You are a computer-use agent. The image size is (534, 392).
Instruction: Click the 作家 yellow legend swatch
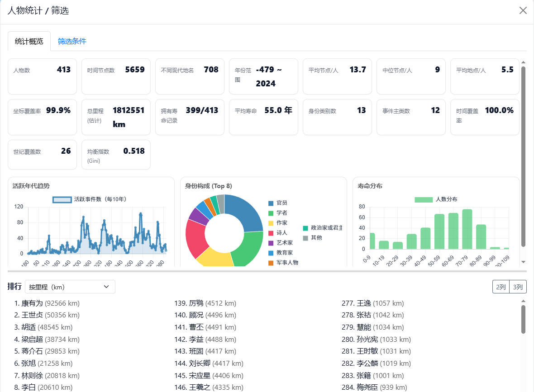pyautogui.click(x=271, y=223)
